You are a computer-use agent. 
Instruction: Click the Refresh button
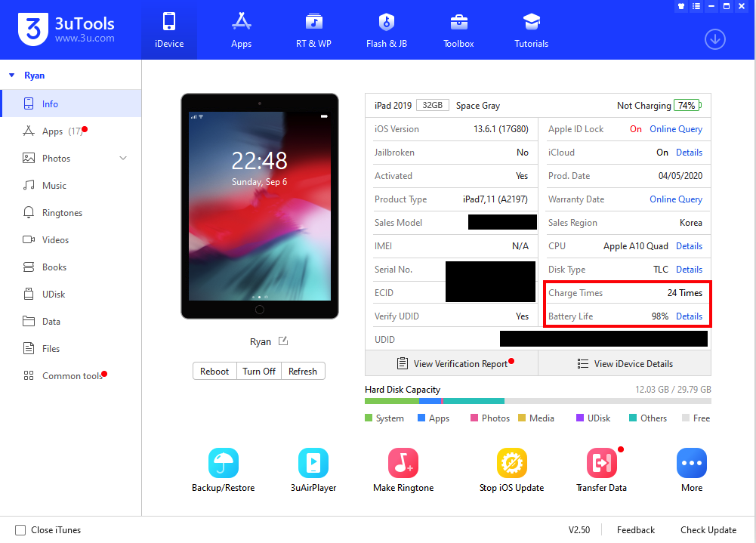point(303,372)
